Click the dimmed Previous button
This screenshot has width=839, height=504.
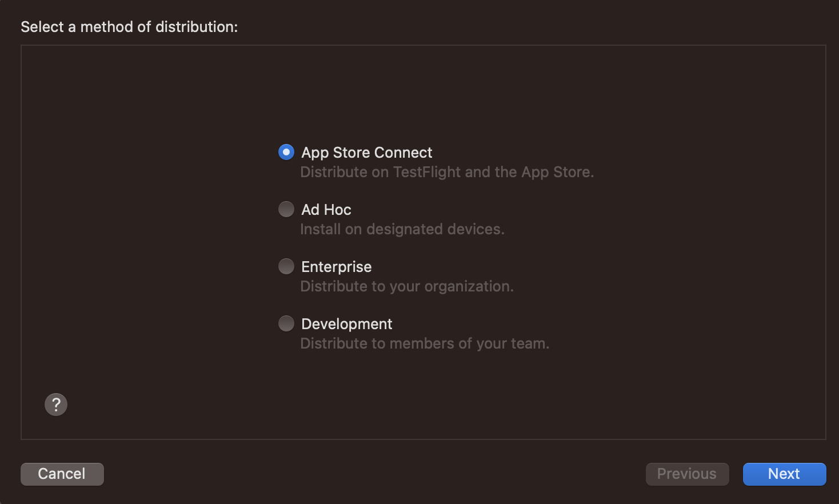point(687,474)
